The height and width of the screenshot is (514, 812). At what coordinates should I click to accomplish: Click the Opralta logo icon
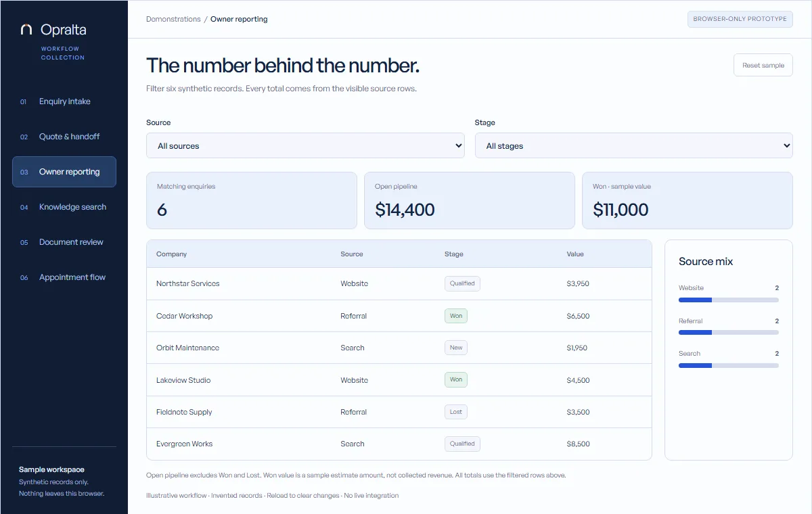tap(26, 30)
